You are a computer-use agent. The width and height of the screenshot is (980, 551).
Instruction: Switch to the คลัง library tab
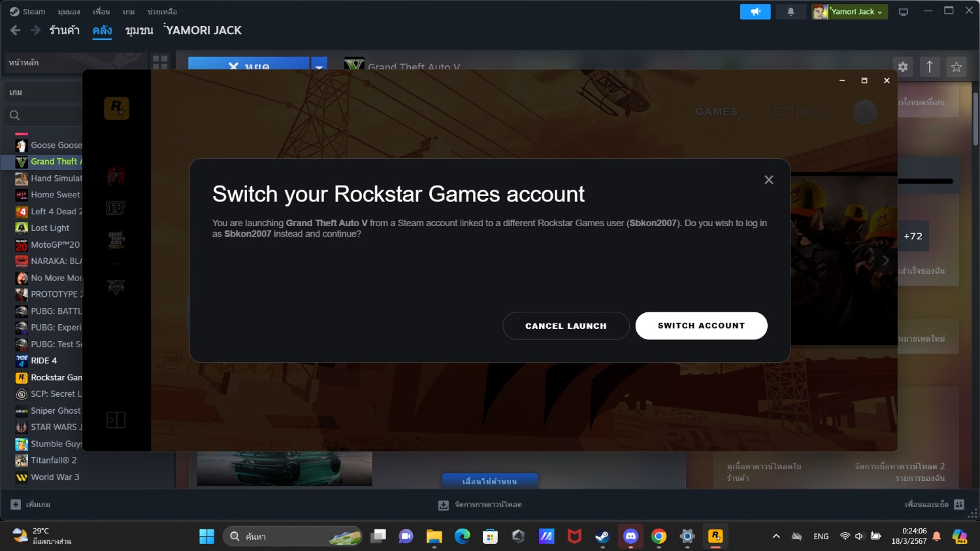tap(102, 30)
